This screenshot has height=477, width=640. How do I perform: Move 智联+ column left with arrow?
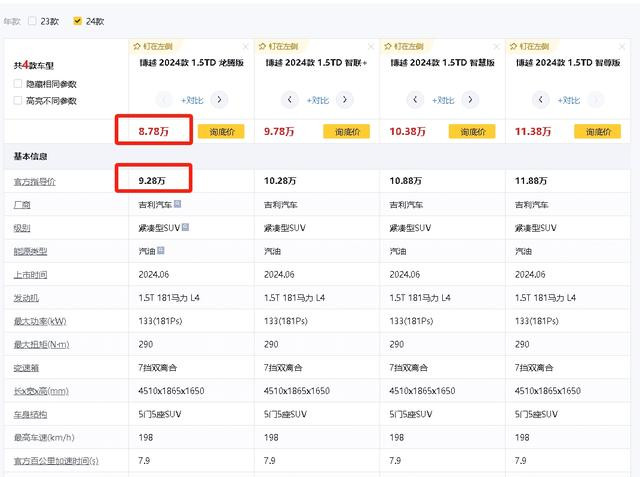(x=290, y=100)
